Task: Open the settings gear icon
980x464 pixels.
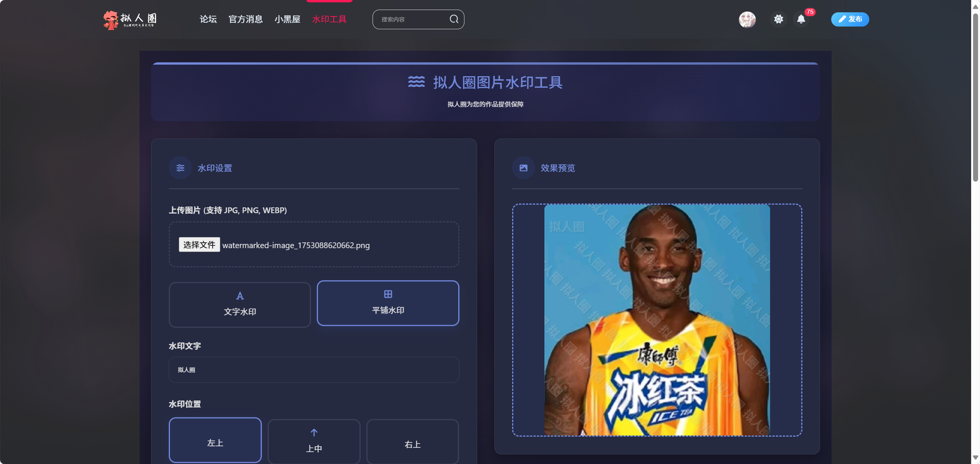Action: (x=778, y=19)
